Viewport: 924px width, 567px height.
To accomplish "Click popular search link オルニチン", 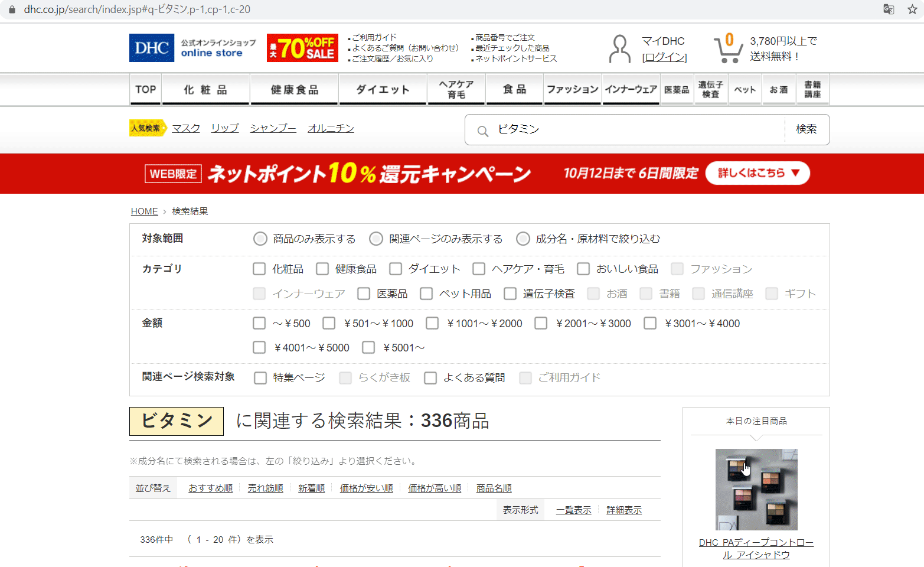I will pyautogui.click(x=331, y=128).
